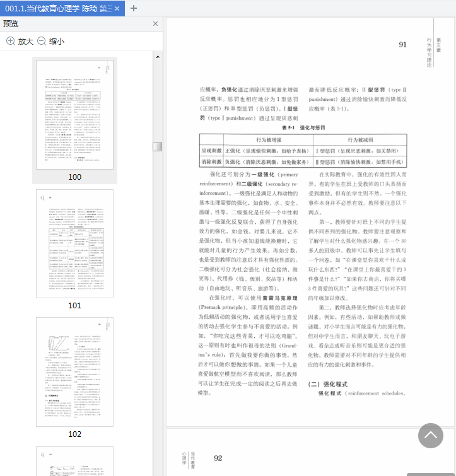Click the table caption 表 5-1 强化与惩罚
Screen dimensions: 456x476
coord(303,128)
